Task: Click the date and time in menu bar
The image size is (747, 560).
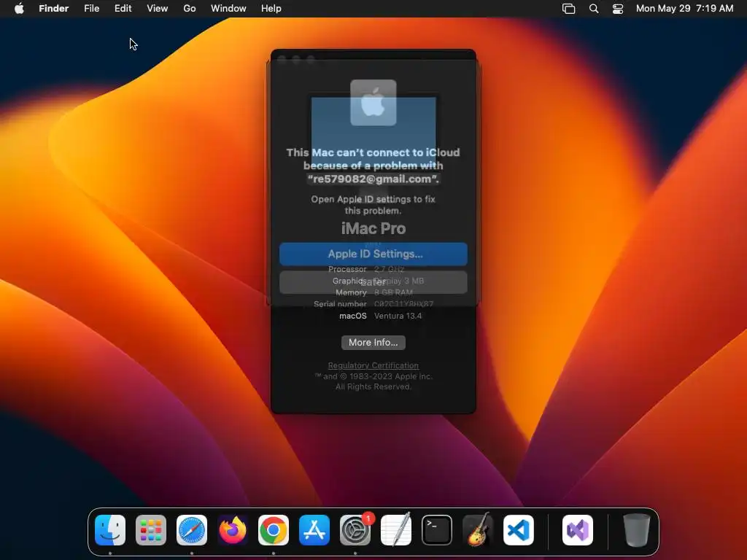Action: pos(684,8)
